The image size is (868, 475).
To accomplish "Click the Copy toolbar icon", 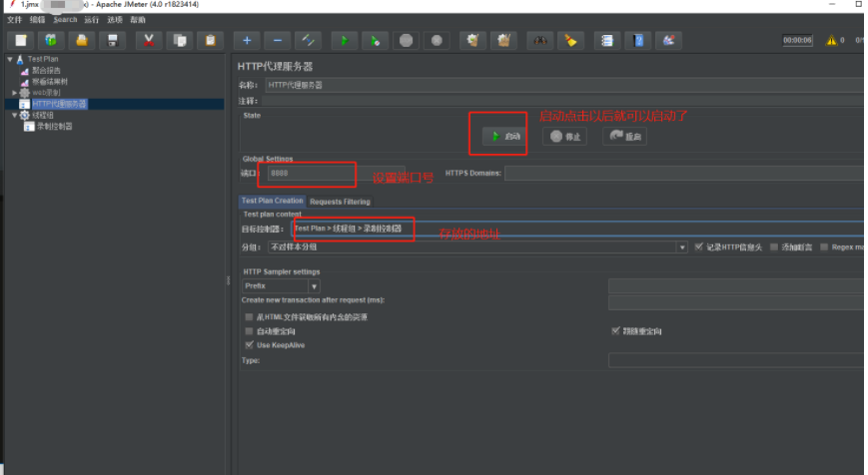I will tap(180, 40).
